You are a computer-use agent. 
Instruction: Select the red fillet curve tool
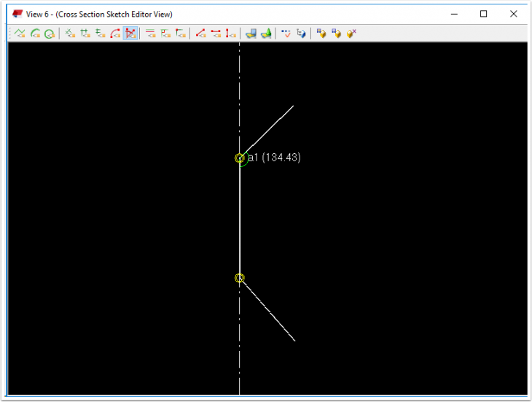pyautogui.click(x=115, y=34)
